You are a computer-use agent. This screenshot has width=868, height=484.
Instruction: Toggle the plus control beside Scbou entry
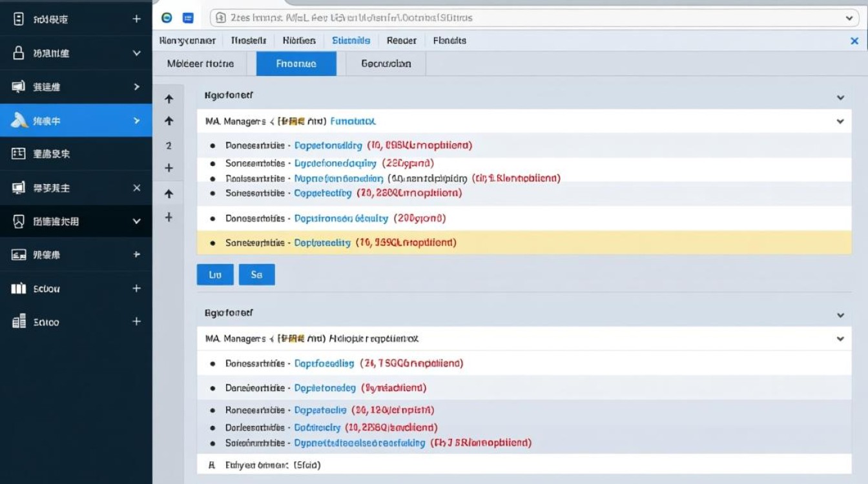click(136, 288)
